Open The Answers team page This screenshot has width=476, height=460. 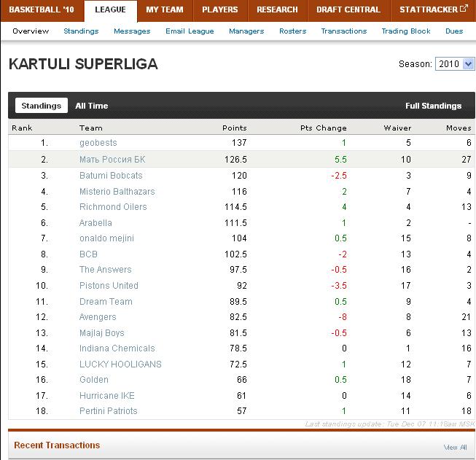pyautogui.click(x=106, y=270)
